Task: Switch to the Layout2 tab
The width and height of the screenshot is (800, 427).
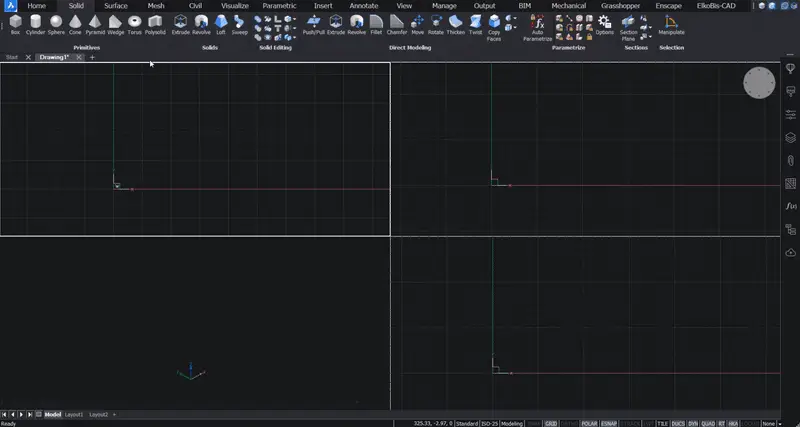Action: point(98,415)
